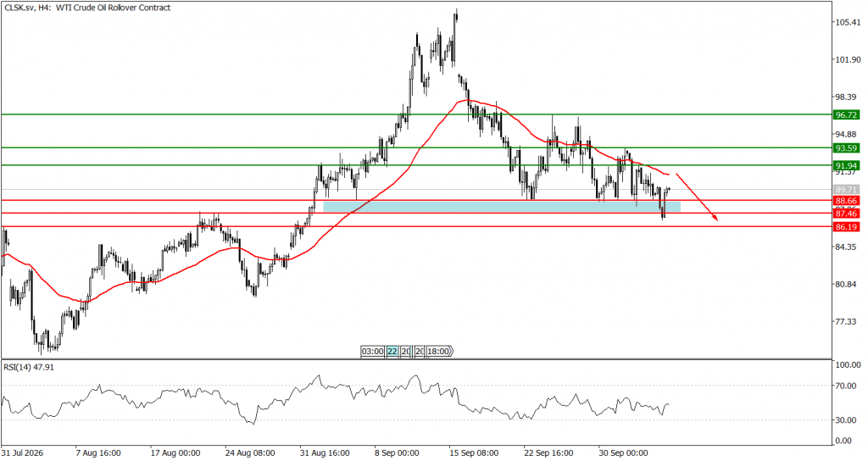
Task: Select the 03:00 event marker on the timeline
Action: 372,352
